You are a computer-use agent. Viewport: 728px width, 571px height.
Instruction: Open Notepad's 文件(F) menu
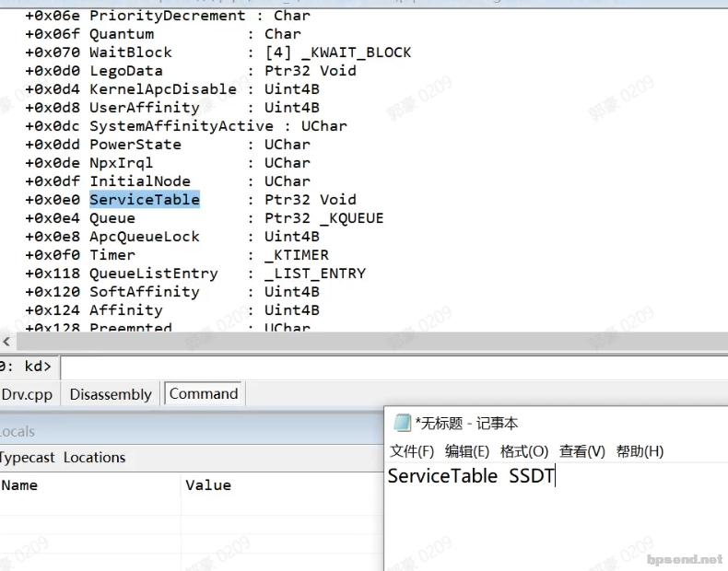click(412, 451)
